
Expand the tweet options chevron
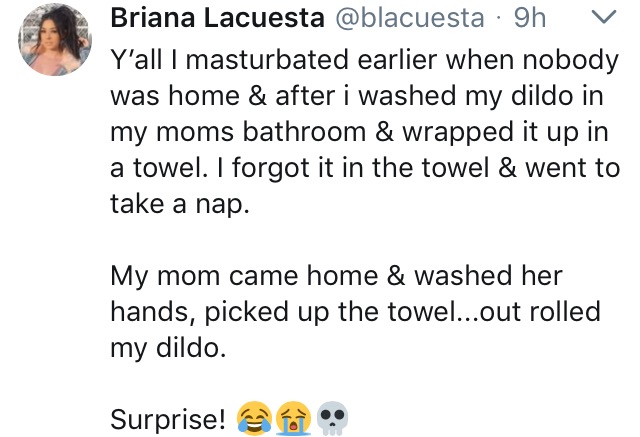[604, 17]
